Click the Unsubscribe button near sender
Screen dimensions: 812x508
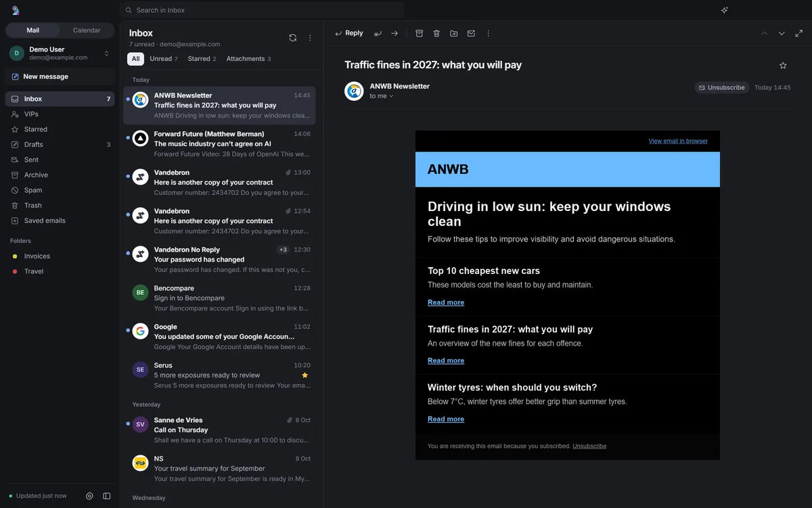pos(721,87)
